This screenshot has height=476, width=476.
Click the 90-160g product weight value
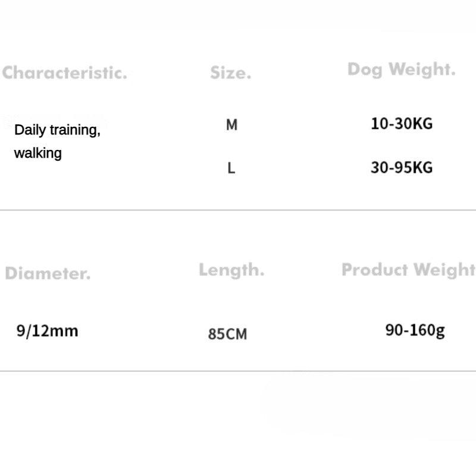415,330
